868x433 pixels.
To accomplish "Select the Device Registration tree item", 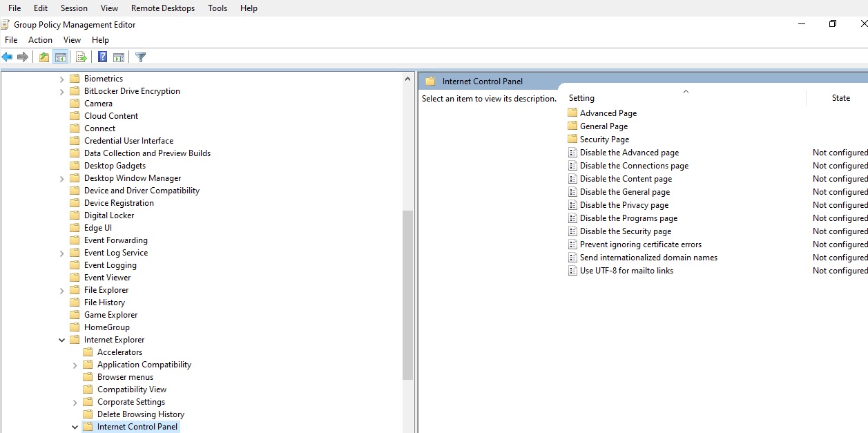I will click(x=119, y=203).
